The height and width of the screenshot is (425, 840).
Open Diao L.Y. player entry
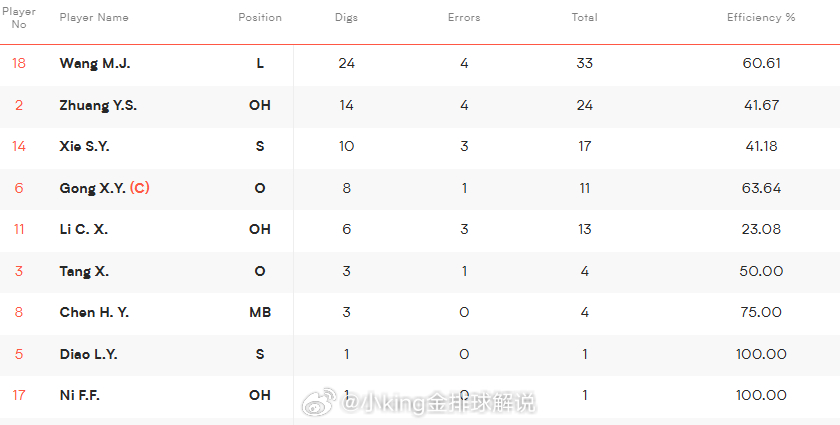point(88,354)
